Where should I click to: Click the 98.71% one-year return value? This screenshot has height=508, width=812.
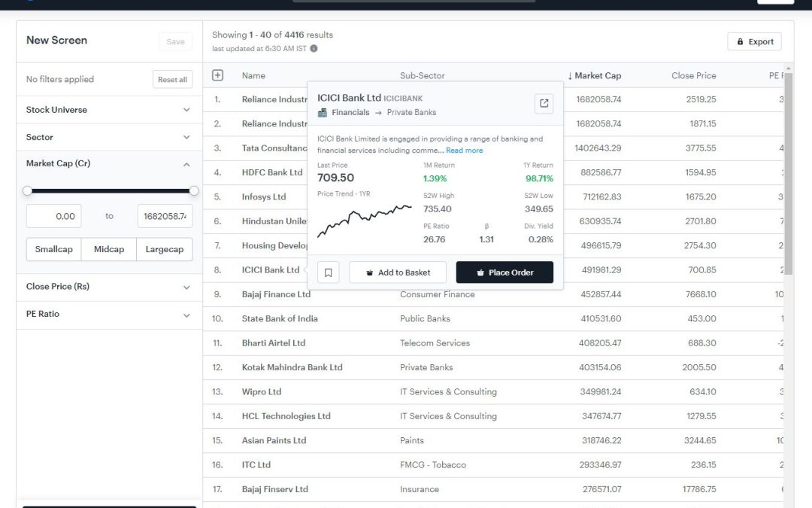(x=540, y=178)
